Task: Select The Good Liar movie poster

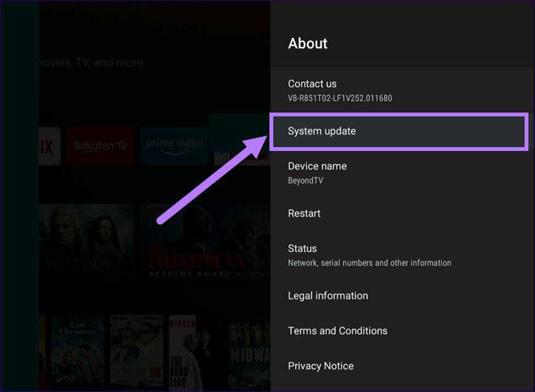Action: pos(195,352)
